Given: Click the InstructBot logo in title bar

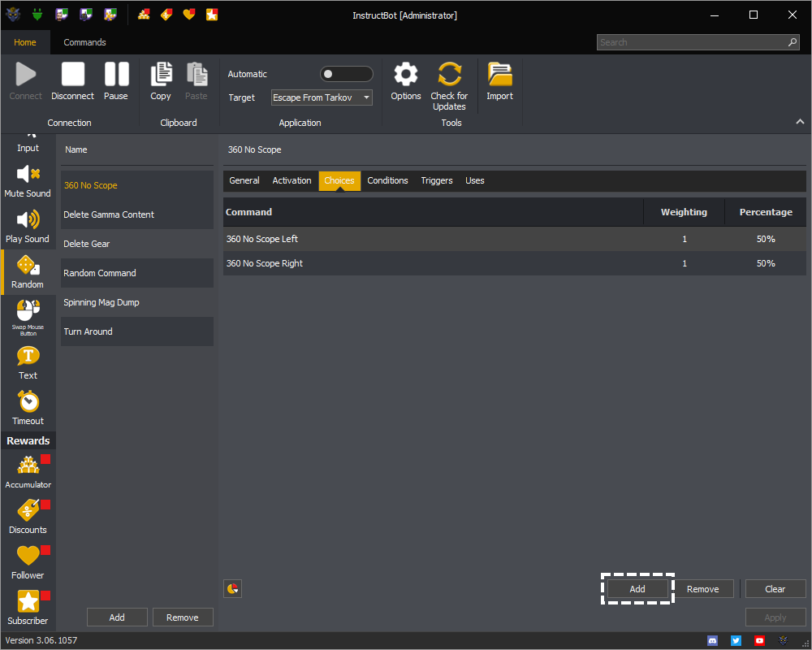Looking at the screenshot, I should (x=13, y=15).
